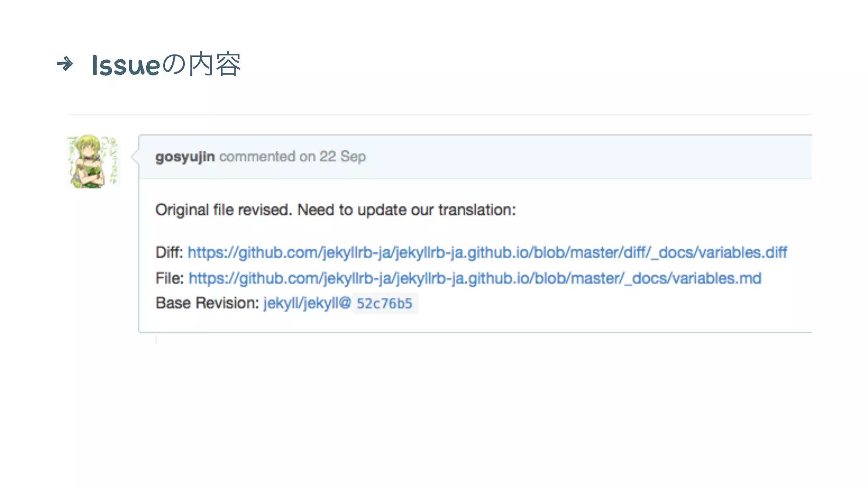This screenshot has width=868, height=488.
Task: Open the variables.diff GitHub link
Action: (487, 252)
